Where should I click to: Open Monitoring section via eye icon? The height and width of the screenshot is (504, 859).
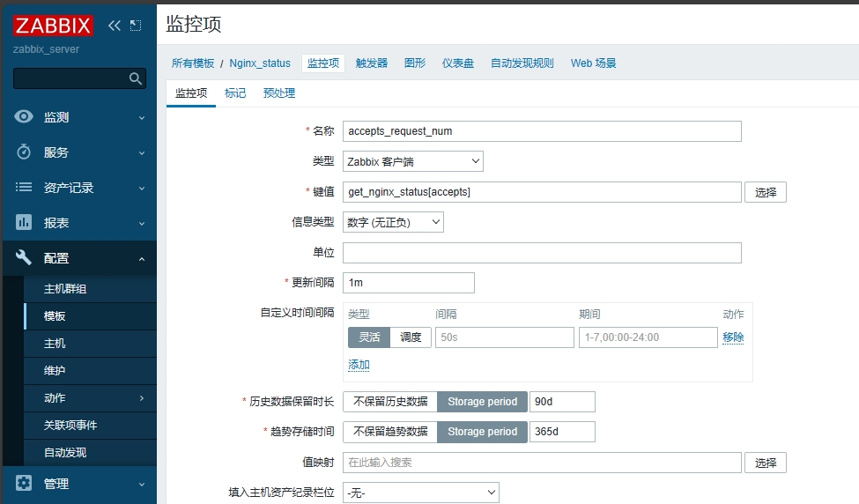[x=25, y=117]
